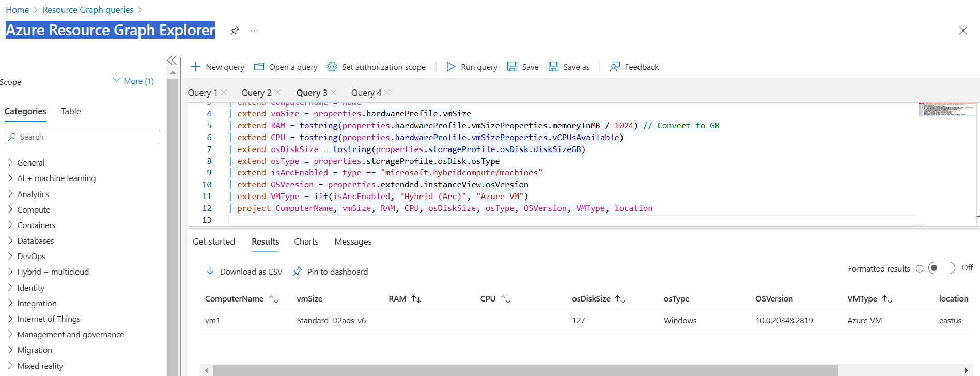The image size is (980, 376).
Task: Expand the Compute category
Action: pyautogui.click(x=10, y=209)
